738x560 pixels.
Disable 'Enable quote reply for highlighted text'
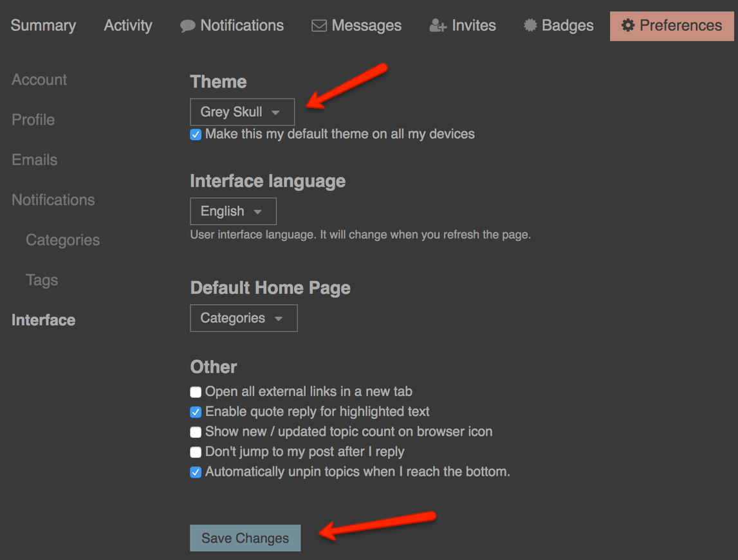[x=196, y=412]
